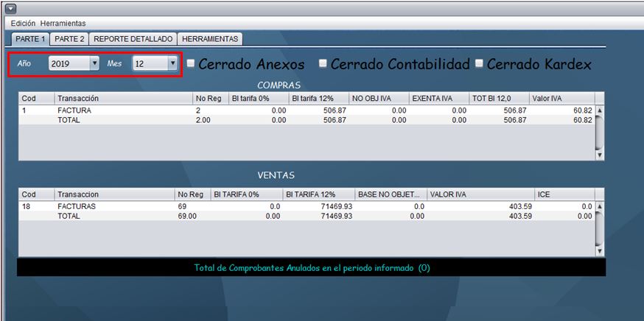Click the ICE column header
Screen dimensions: 644x321
coord(564,194)
